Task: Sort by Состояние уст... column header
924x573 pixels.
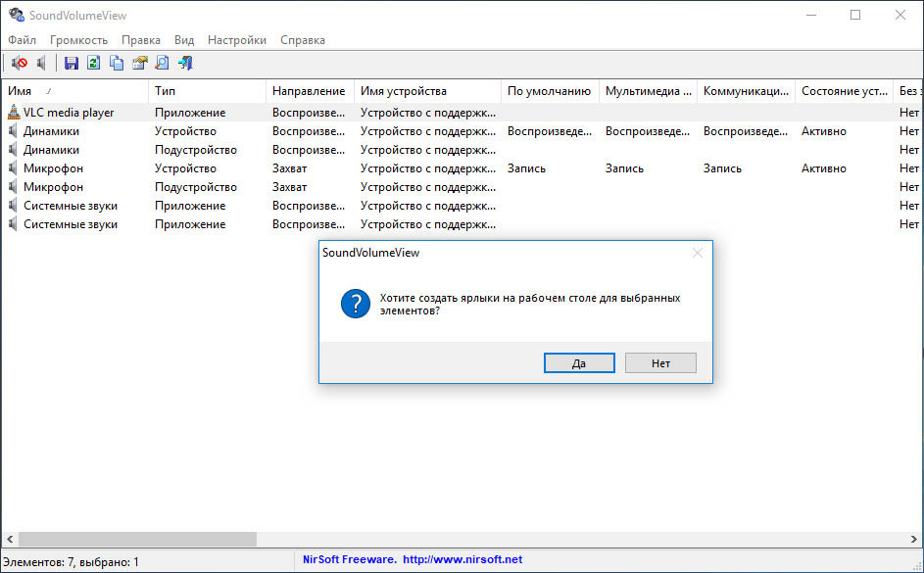Action: tap(844, 91)
